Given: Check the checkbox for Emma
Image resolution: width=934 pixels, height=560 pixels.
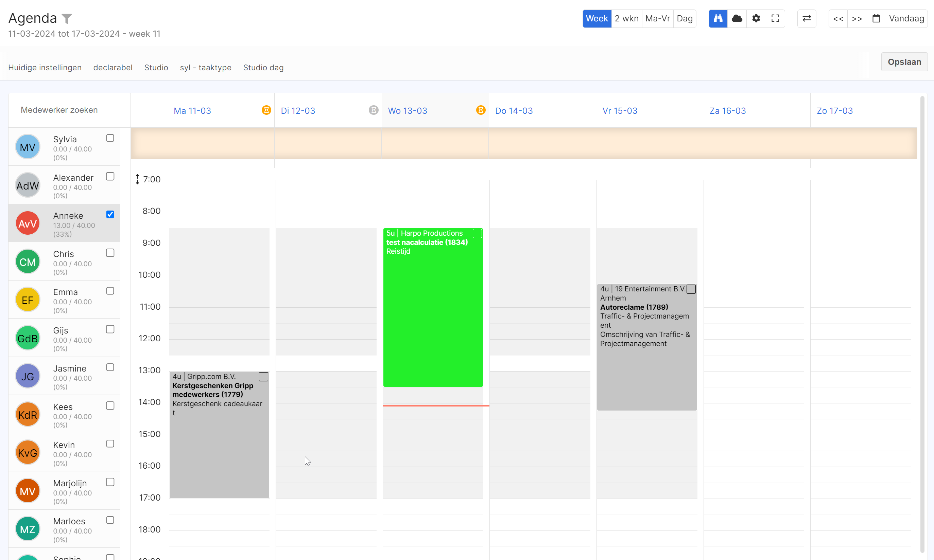Looking at the screenshot, I should click(110, 291).
